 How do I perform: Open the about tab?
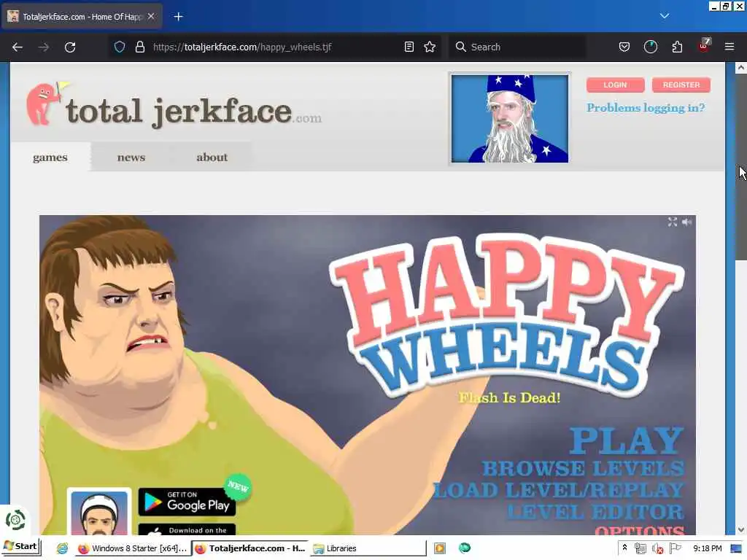[212, 157]
